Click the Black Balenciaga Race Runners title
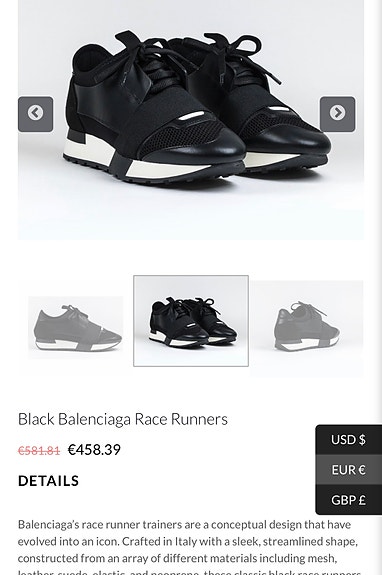The width and height of the screenshot is (382, 575). click(123, 419)
